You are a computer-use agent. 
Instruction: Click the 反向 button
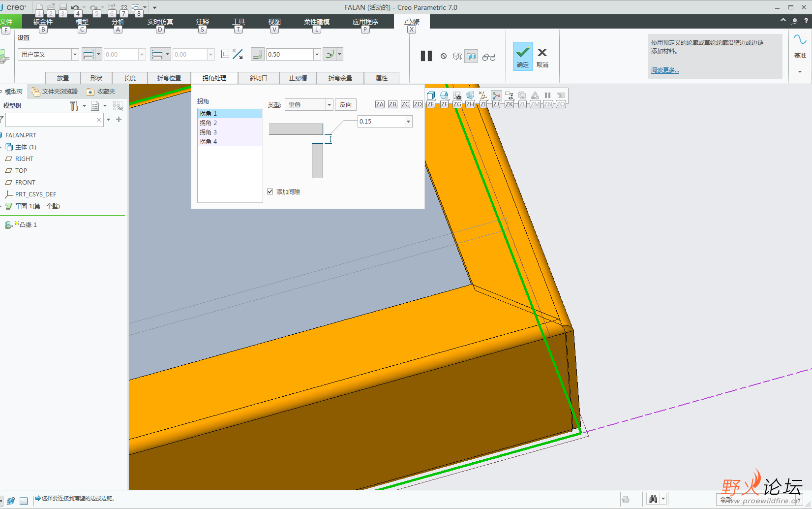coord(345,104)
